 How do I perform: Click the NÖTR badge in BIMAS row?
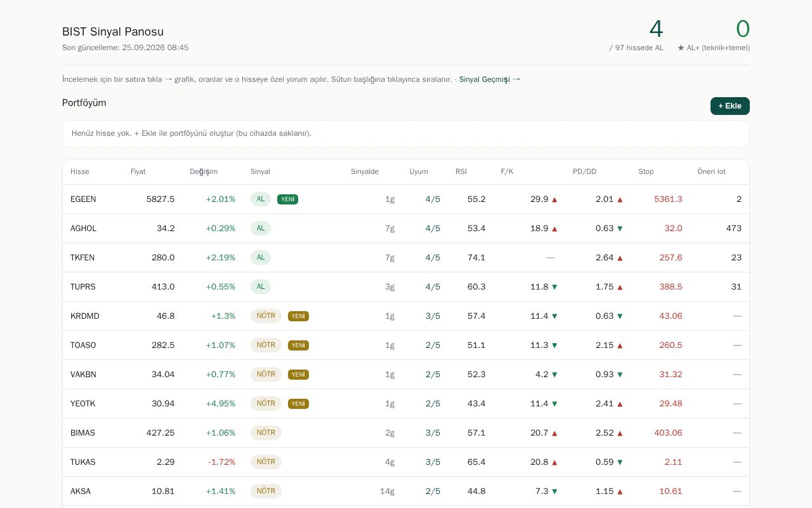coord(266,433)
